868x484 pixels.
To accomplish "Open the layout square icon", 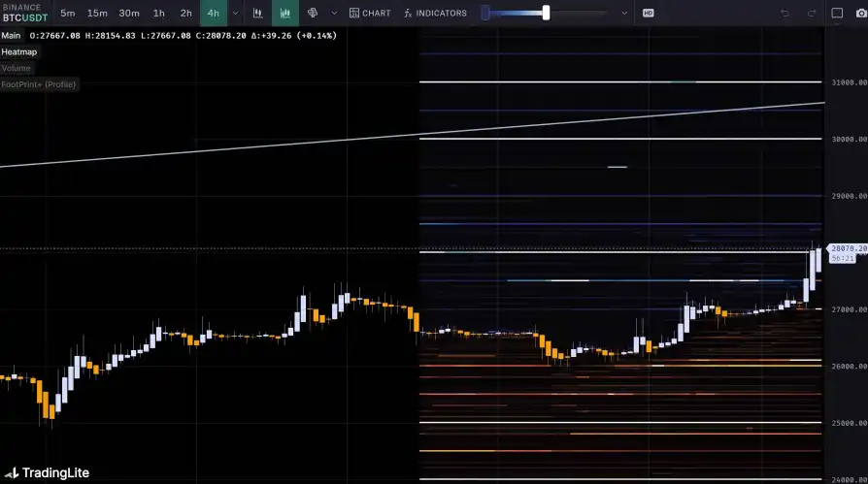I will click(x=837, y=13).
